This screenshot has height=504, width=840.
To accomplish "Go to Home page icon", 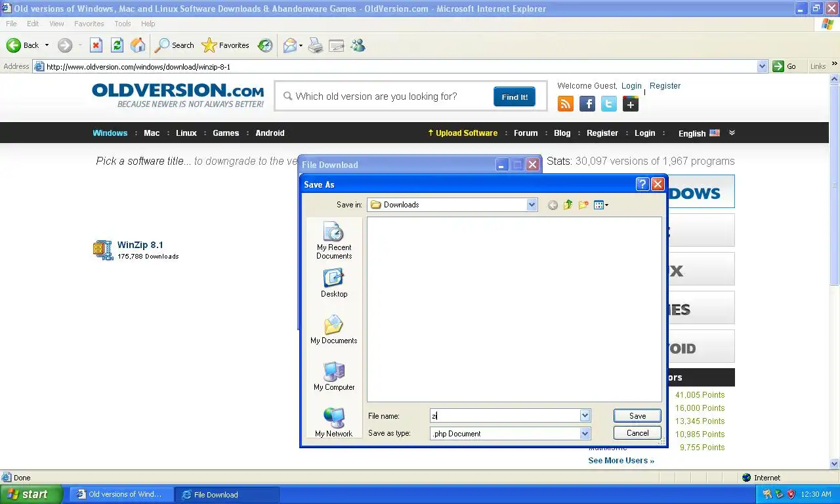I will [x=138, y=45].
